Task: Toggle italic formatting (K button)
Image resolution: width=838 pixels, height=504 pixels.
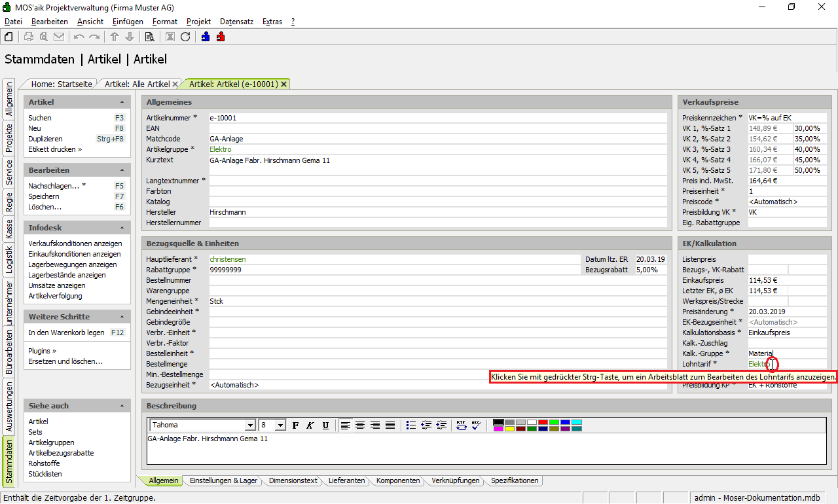Action: point(310,425)
